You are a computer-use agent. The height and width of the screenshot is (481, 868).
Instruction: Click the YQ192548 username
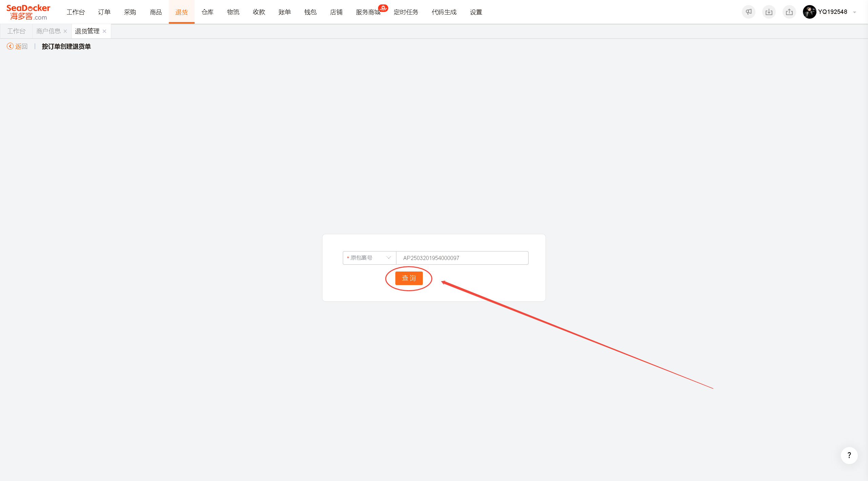833,12
